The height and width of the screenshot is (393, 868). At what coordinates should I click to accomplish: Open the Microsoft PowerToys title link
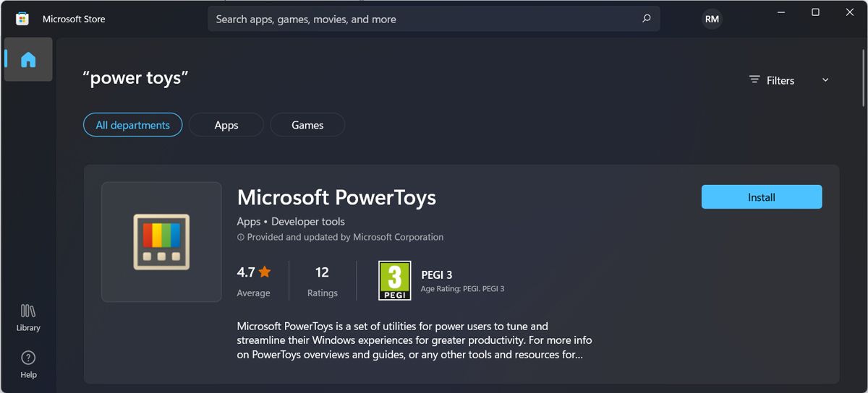click(x=336, y=197)
